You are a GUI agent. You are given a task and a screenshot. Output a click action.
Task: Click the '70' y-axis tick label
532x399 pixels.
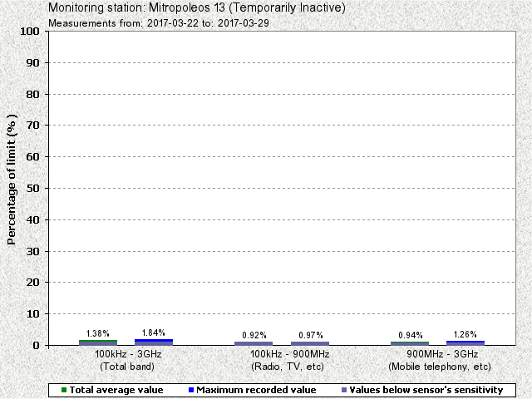[33, 126]
